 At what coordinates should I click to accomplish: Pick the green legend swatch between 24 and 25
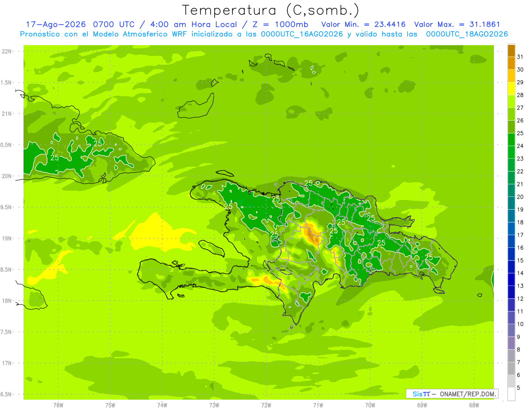511,139
